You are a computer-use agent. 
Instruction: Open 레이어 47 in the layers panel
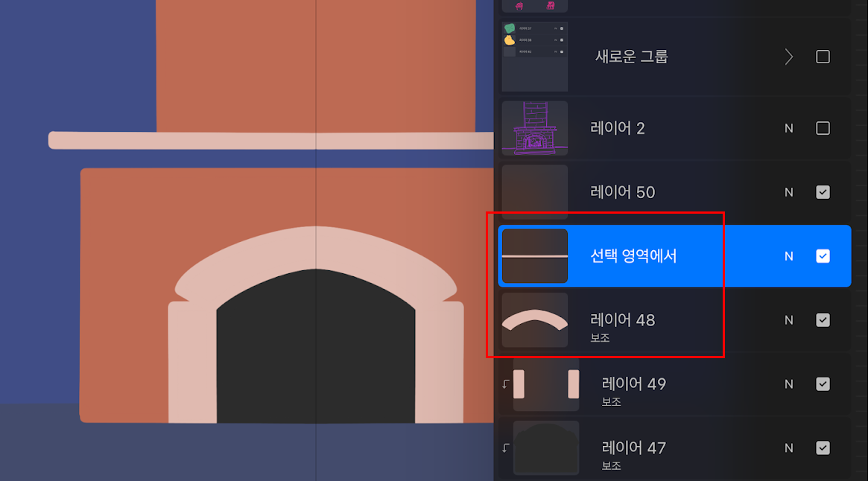click(656, 447)
